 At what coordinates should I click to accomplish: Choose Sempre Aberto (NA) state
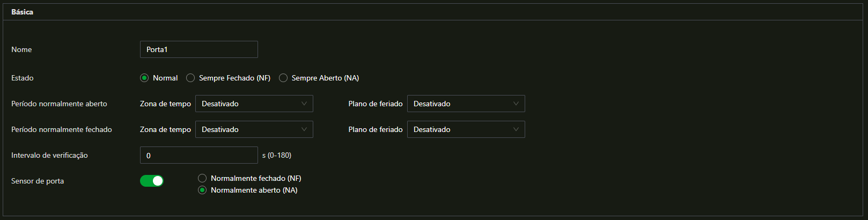pyautogui.click(x=283, y=78)
